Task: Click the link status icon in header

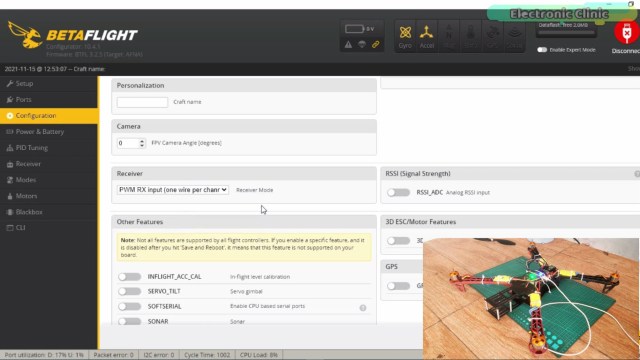Action: [376, 44]
